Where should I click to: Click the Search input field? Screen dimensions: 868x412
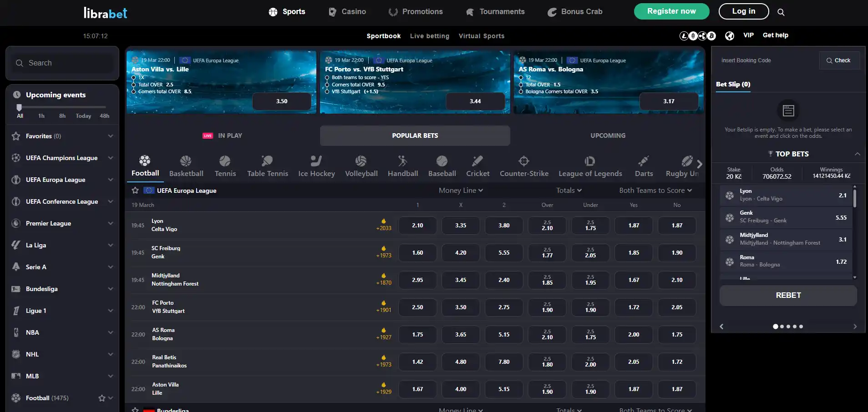(x=62, y=63)
